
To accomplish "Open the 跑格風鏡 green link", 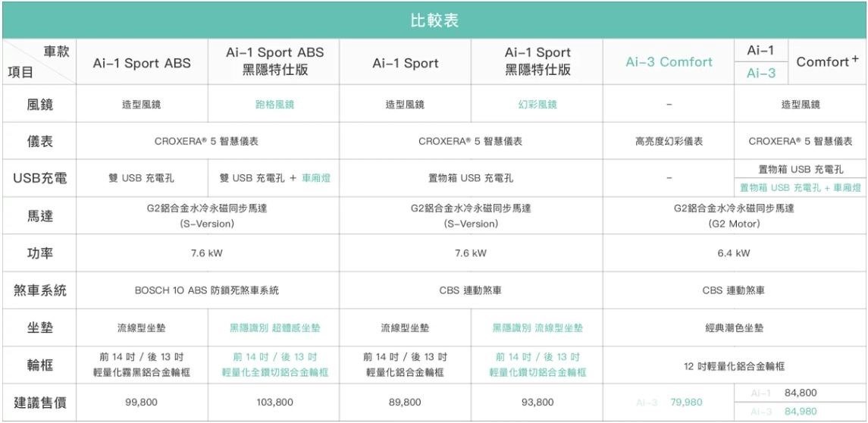I will coord(274,105).
